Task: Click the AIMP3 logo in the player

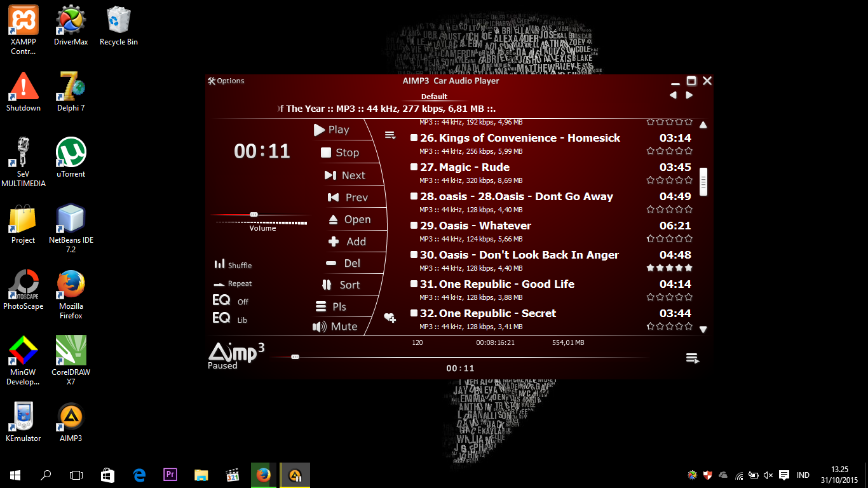Action: click(x=236, y=351)
